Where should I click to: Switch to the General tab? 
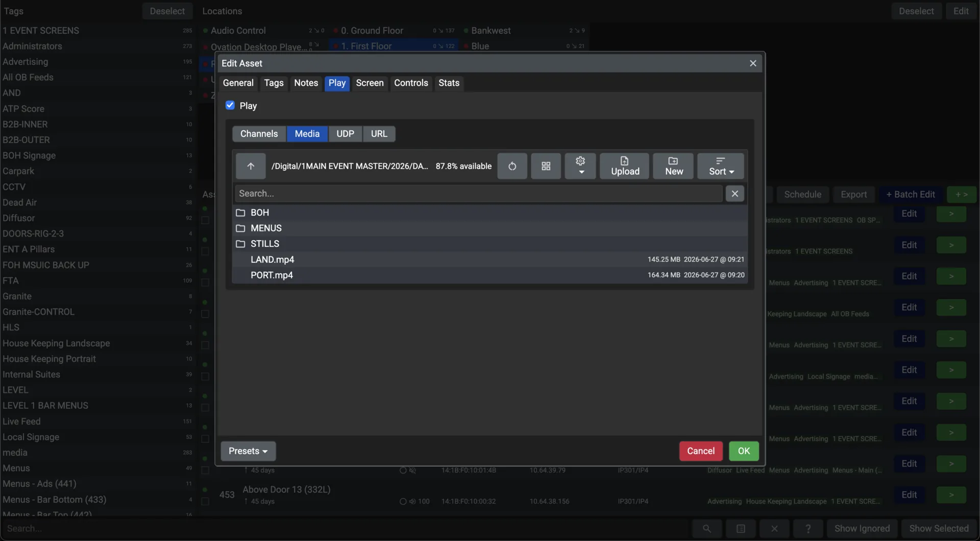(238, 83)
